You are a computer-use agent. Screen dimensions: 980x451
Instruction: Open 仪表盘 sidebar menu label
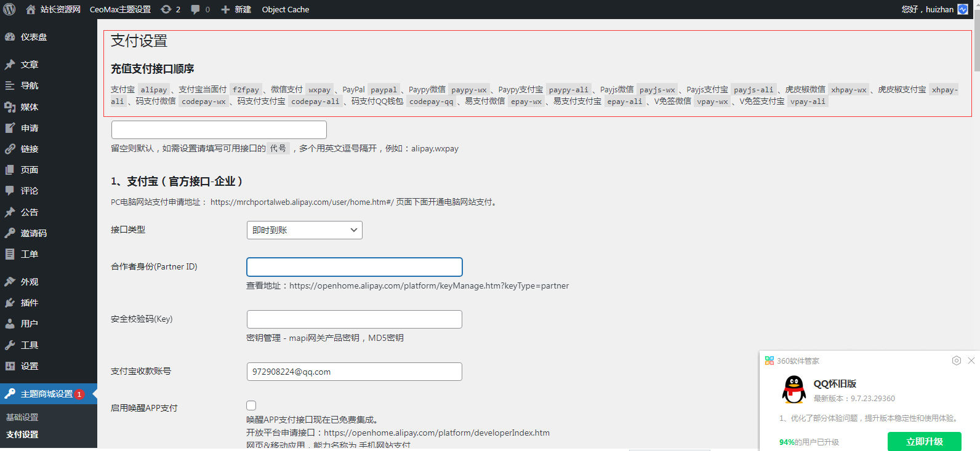pos(34,37)
